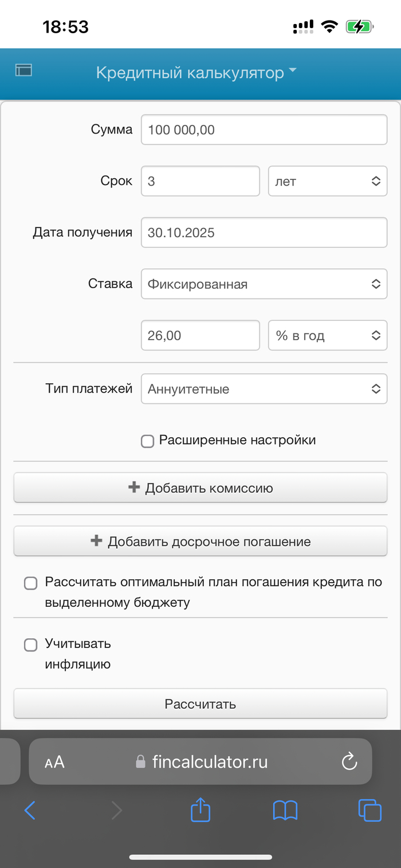The image size is (401, 868).
Task: Go back with Safari back arrow
Action: [x=30, y=810]
